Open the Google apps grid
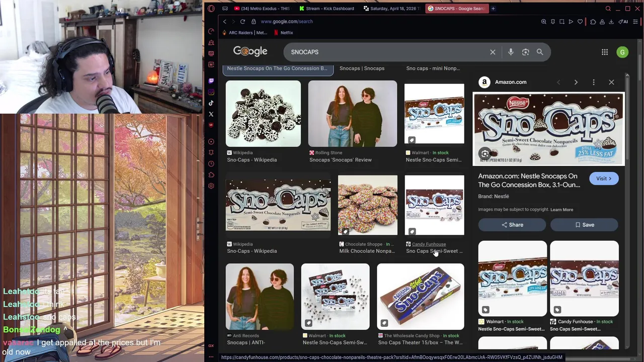644x362 pixels. (605, 52)
